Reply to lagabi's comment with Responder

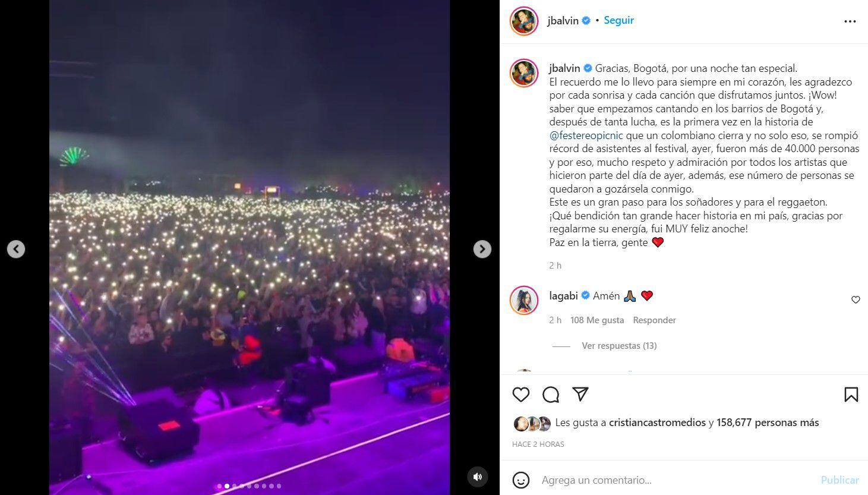point(654,320)
